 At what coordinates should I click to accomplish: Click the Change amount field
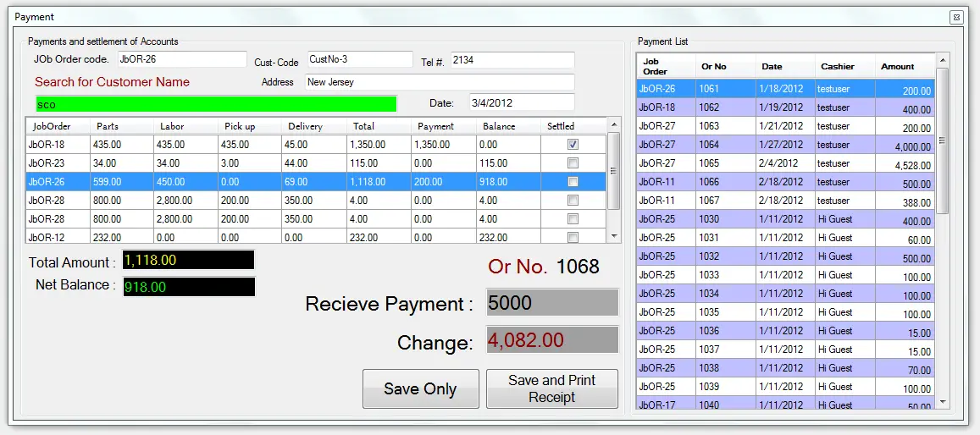pyautogui.click(x=552, y=340)
